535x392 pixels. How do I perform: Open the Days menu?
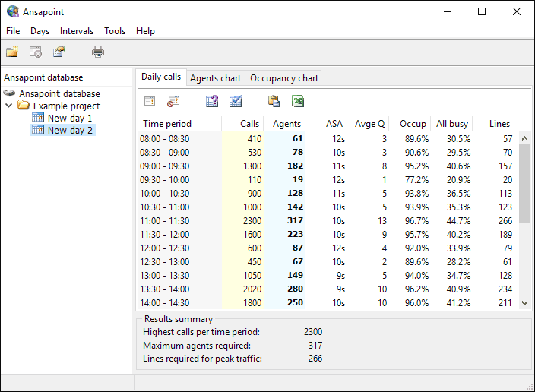click(40, 31)
